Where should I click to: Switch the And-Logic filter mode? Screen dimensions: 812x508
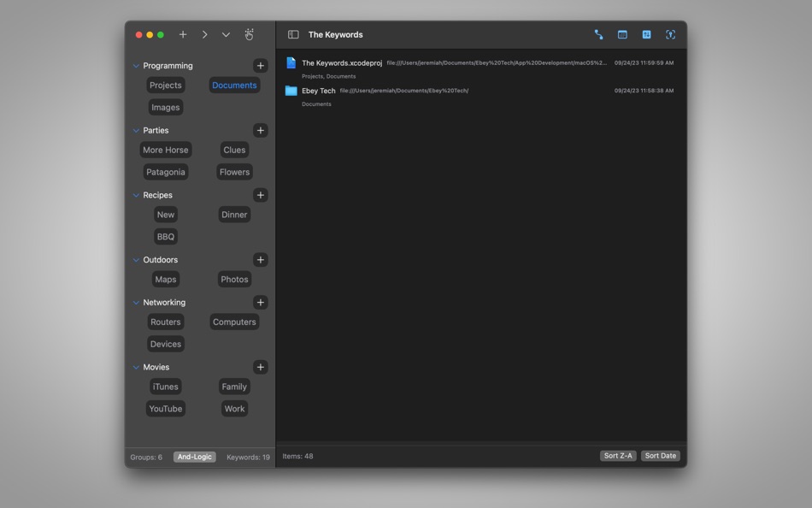tap(195, 457)
